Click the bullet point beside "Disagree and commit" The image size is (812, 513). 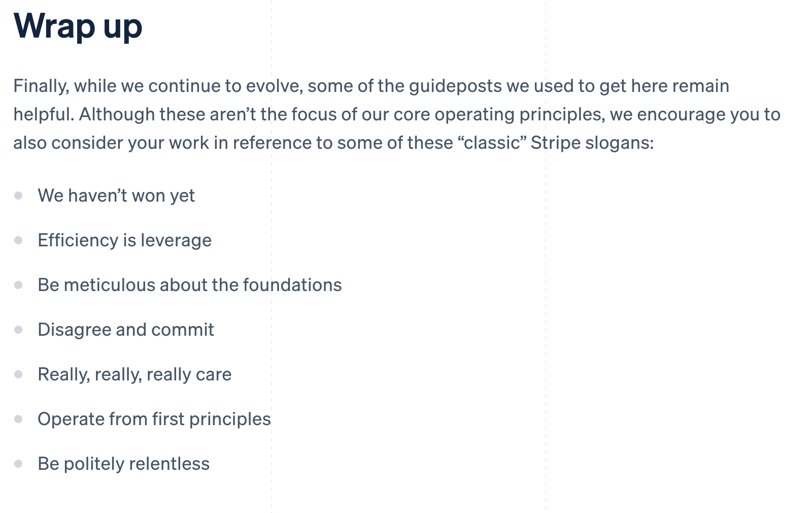19,330
